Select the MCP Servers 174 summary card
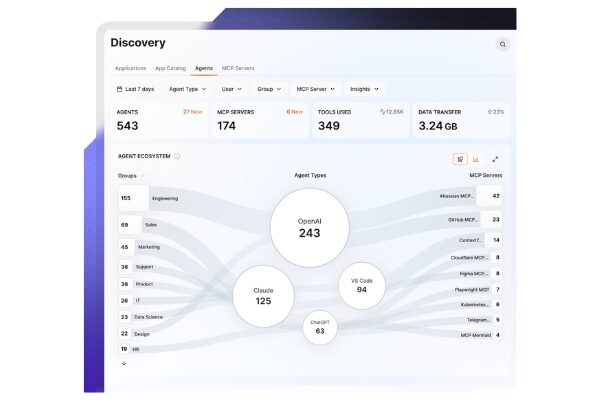600x400 pixels. [x=260, y=120]
